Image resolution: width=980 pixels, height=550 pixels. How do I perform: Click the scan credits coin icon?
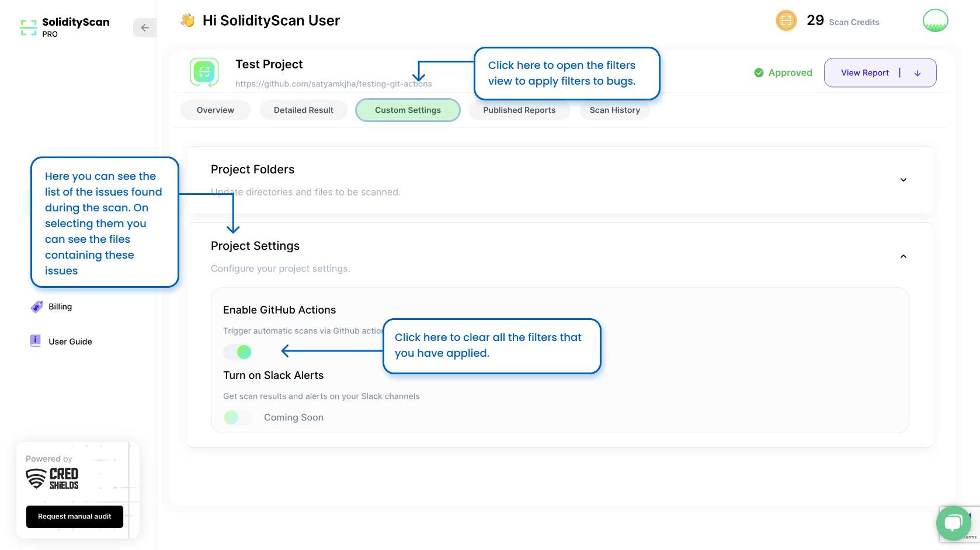786,21
